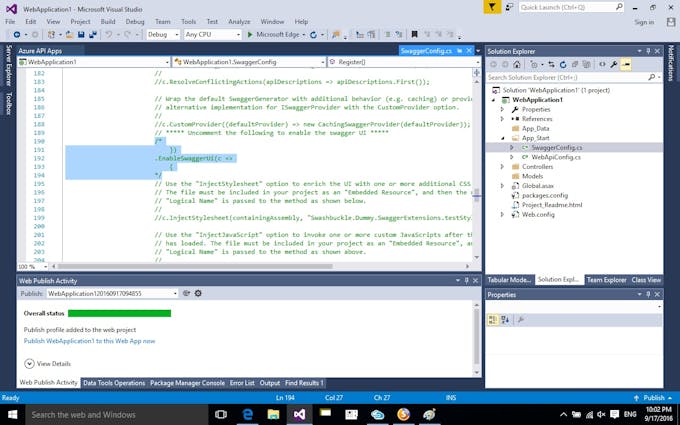
Task: Click Publish button in status bar
Action: 654,398
